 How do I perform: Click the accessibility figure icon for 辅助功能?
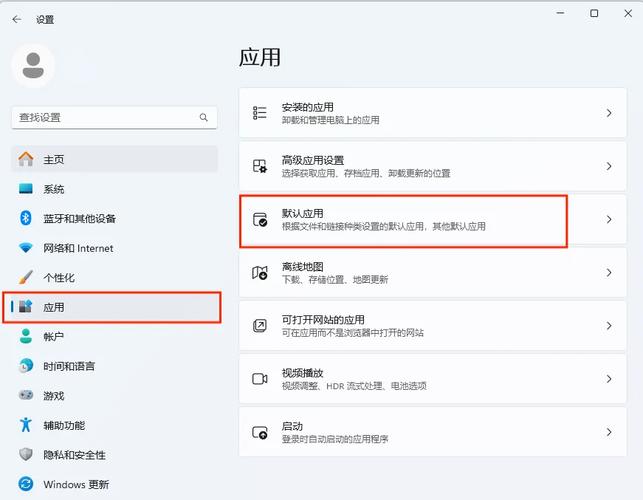click(x=26, y=425)
